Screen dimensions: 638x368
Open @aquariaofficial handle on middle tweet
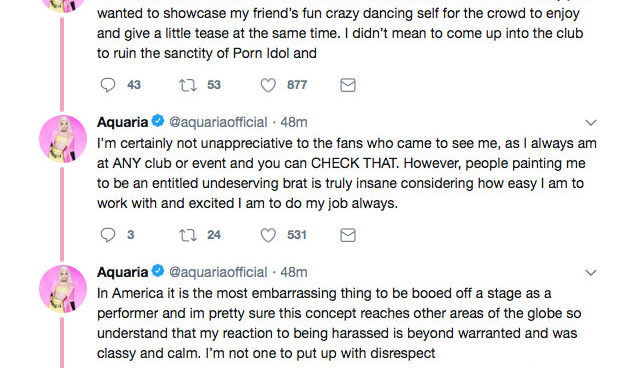(x=218, y=122)
